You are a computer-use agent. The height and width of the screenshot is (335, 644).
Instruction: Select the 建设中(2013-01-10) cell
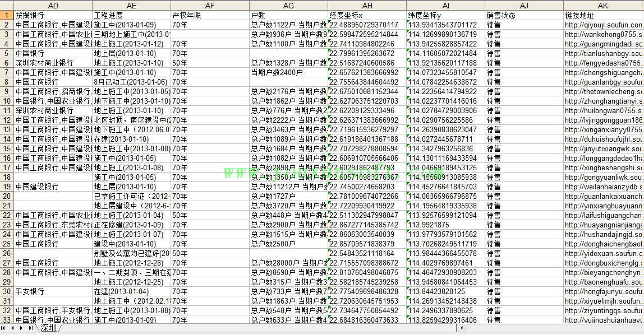point(131,244)
